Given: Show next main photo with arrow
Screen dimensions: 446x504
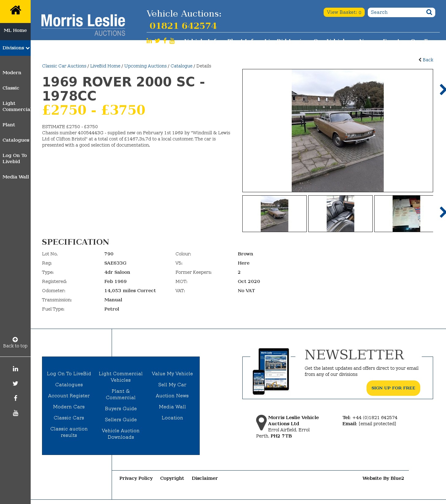Looking at the screenshot, I should click(443, 90).
